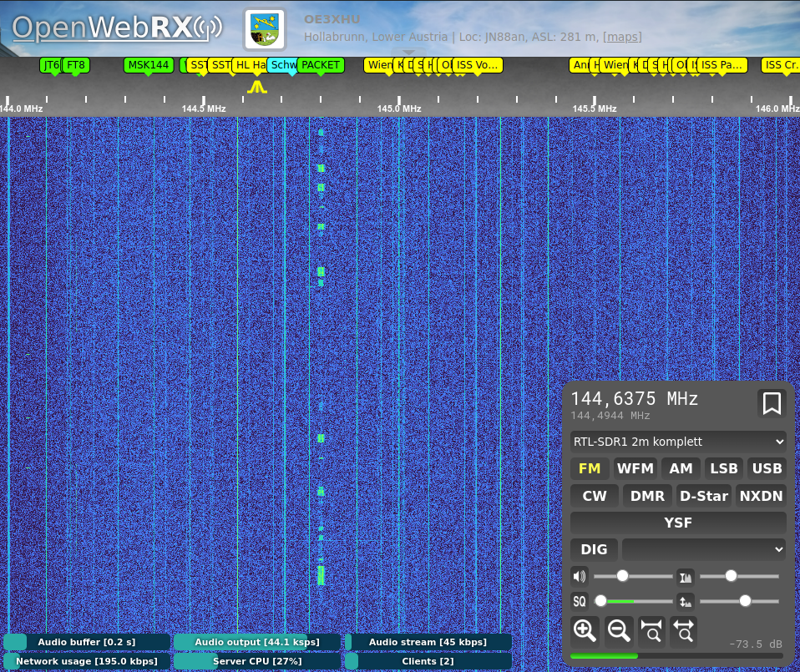Screen dimensions: 800x672
Task: Zoom in on the waterfall
Action: (585, 631)
